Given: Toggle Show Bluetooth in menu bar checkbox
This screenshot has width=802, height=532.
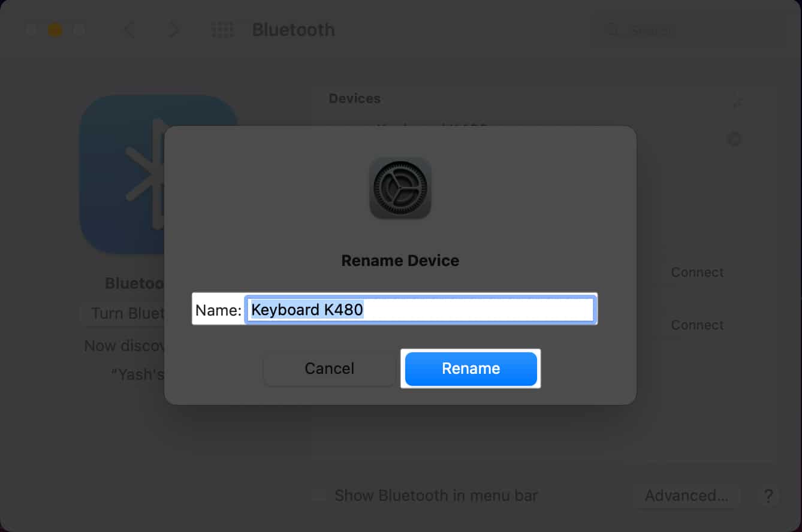Looking at the screenshot, I should pyautogui.click(x=319, y=495).
